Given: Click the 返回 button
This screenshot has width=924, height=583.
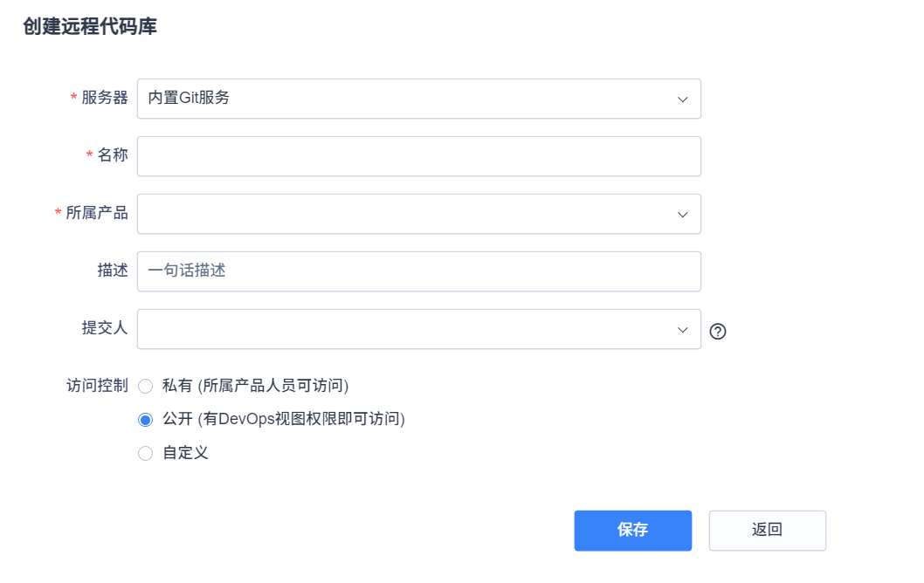Looking at the screenshot, I should coord(767,530).
